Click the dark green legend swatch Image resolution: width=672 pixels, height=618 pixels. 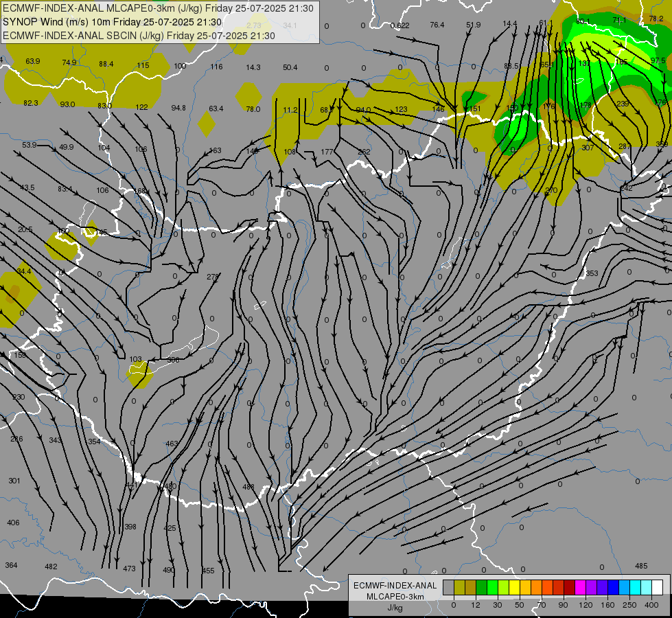coord(481,588)
